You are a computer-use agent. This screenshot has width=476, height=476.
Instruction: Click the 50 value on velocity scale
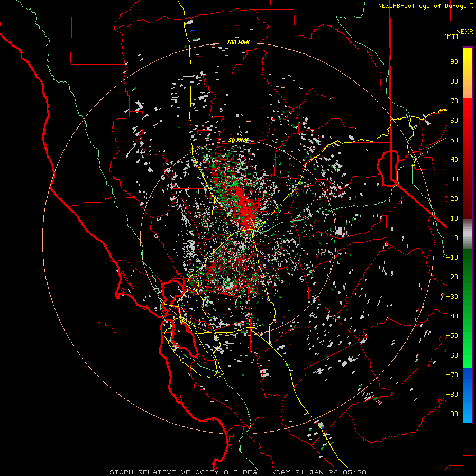coord(454,140)
